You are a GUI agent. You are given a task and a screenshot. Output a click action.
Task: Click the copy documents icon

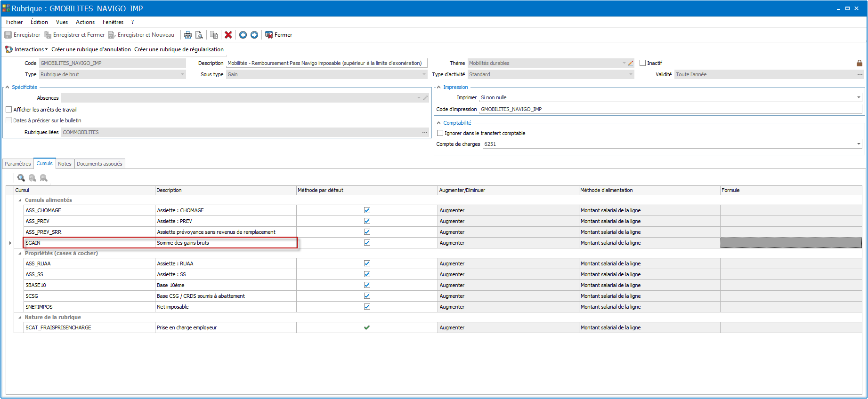click(x=214, y=35)
